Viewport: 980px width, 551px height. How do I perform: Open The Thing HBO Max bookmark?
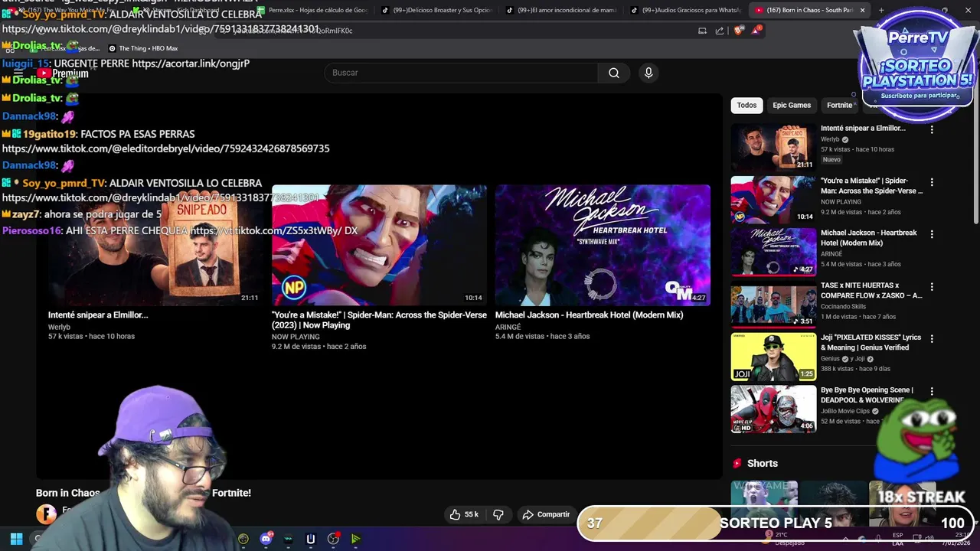tap(143, 48)
